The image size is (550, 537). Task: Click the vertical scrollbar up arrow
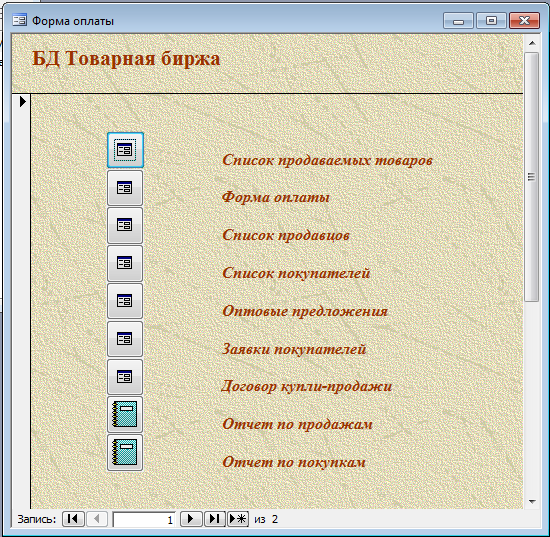[532, 43]
